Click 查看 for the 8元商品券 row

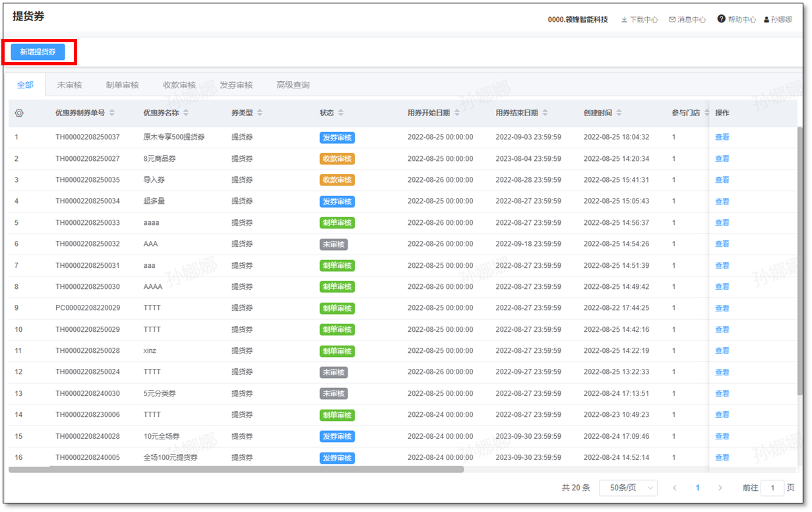(x=722, y=158)
